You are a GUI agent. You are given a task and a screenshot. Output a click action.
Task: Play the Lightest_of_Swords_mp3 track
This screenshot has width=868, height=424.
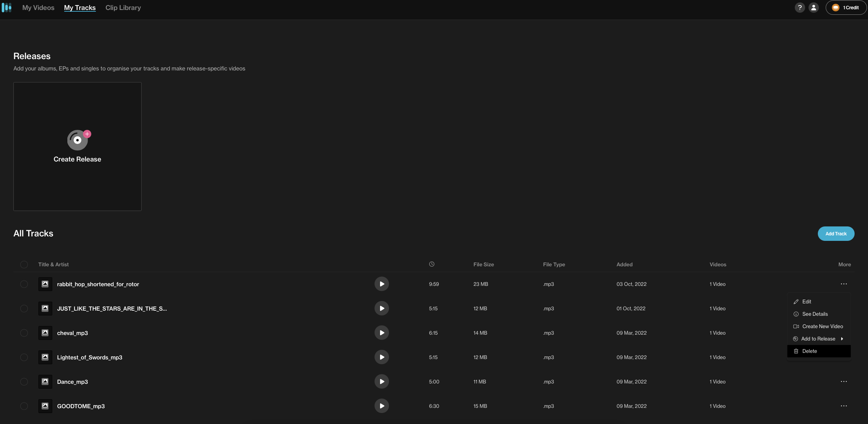381,357
